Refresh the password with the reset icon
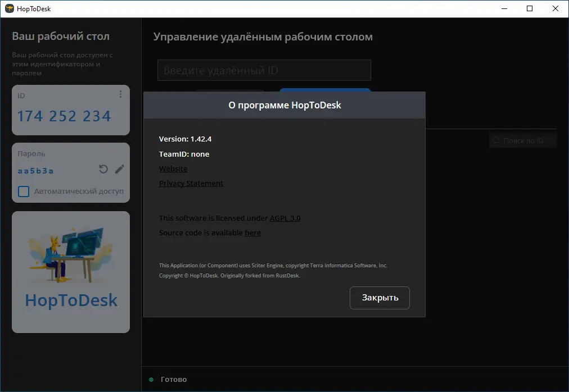This screenshot has width=569, height=392. [103, 168]
